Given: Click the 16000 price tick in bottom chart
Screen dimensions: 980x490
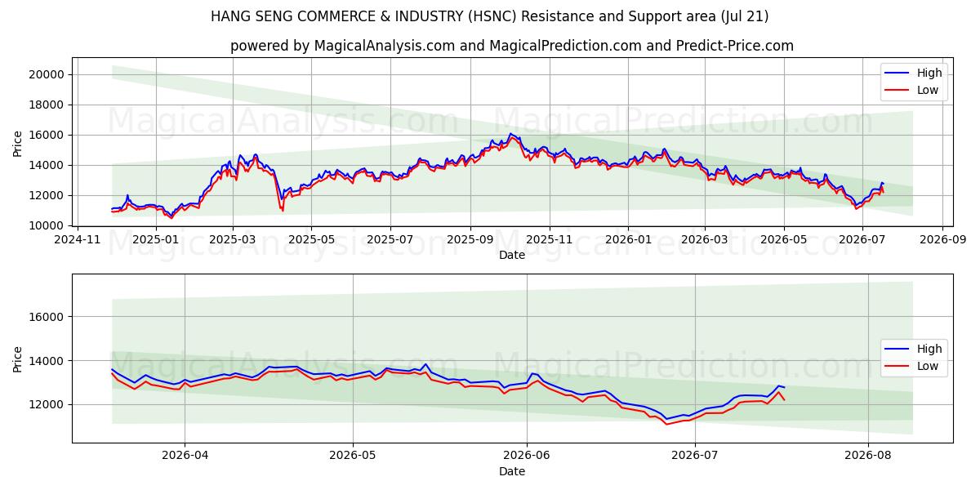Looking at the screenshot, I should [48, 317].
